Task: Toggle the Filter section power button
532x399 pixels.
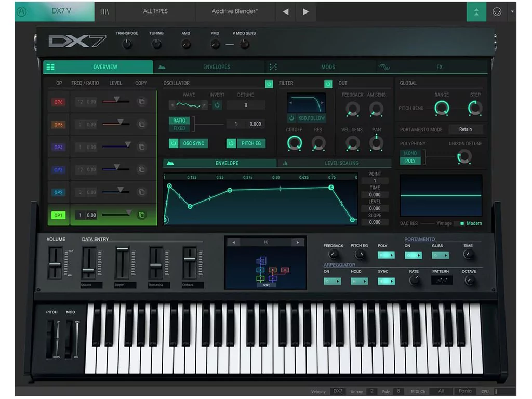Action: 328,84
